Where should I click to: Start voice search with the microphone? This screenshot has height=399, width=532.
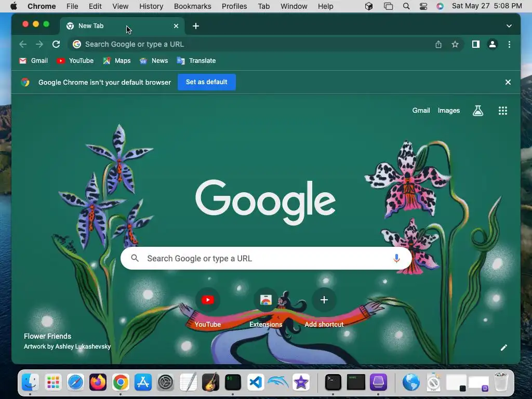396,259
